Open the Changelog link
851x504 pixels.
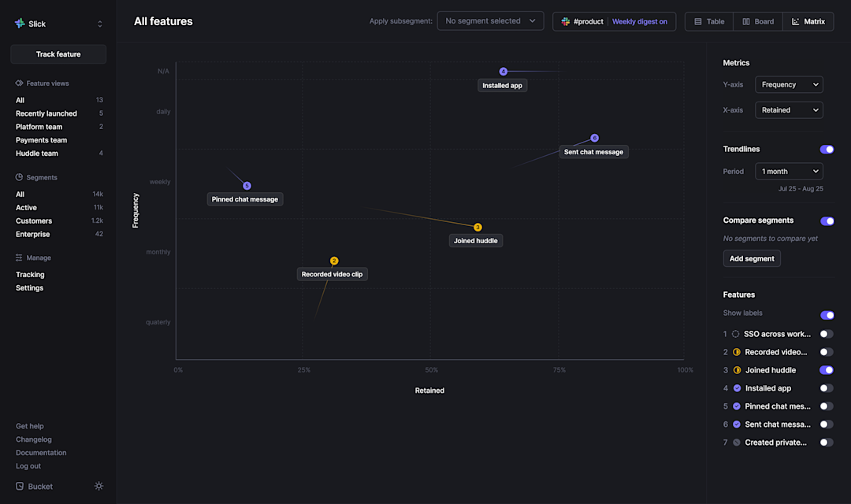(34, 439)
